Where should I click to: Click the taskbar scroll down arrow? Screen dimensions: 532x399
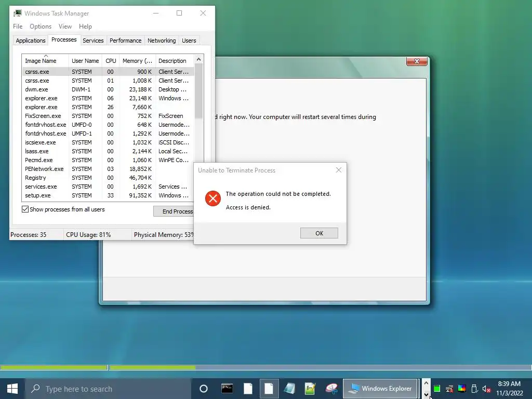426,394
